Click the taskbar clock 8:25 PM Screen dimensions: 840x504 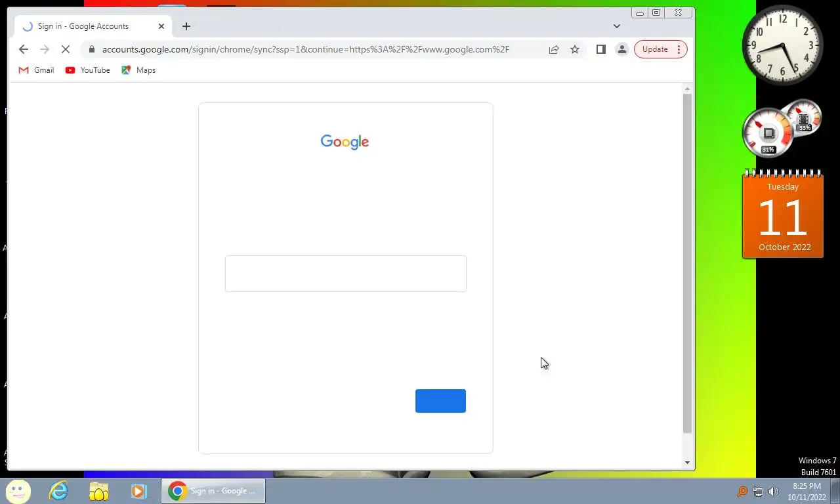point(807,492)
